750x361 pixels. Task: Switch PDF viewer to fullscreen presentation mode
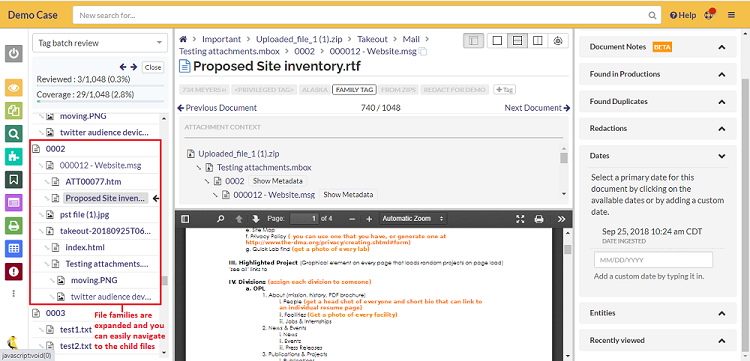pos(520,219)
